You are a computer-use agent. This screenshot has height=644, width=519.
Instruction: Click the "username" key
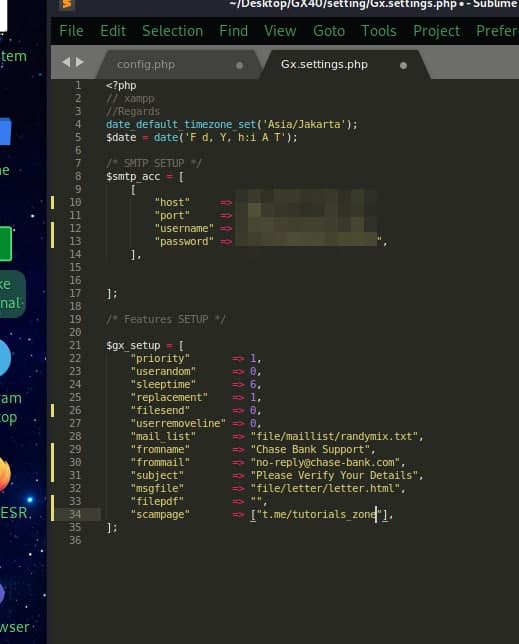184,228
